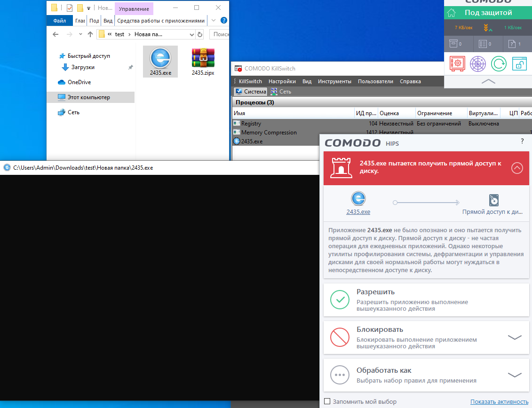The width and height of the screenshot is (532, 408).
Task: Click the test breadcrumb in address bar
Action: (x=119, y=34)
